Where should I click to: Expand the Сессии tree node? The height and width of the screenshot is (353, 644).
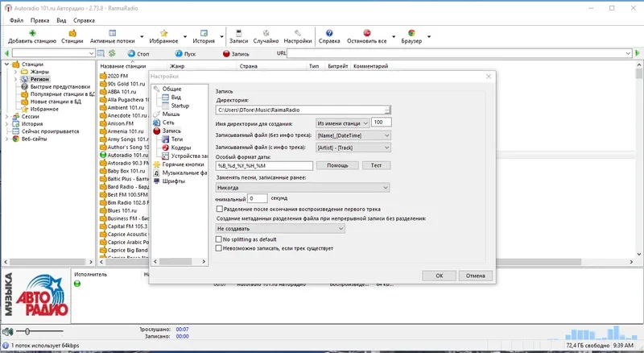tap(6, 116)
